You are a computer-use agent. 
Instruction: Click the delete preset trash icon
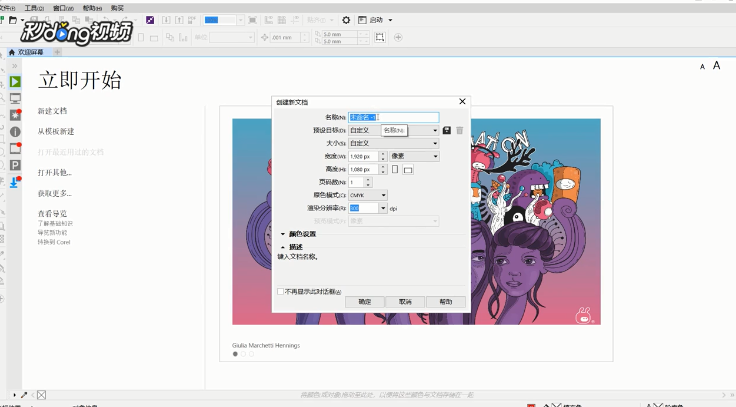click(x=460, y=131)
